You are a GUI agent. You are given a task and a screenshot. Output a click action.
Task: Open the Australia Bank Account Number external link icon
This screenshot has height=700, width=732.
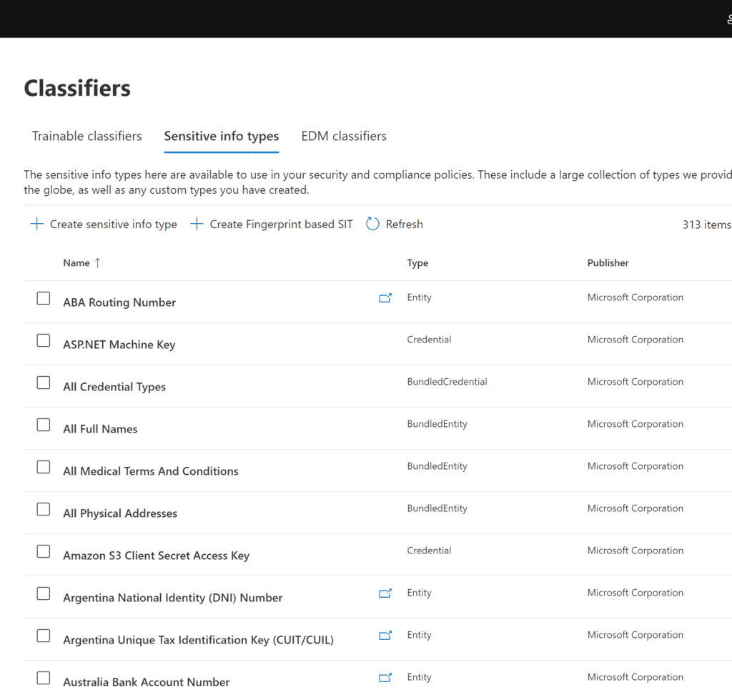pyautogui.click(x=385, y=677)
